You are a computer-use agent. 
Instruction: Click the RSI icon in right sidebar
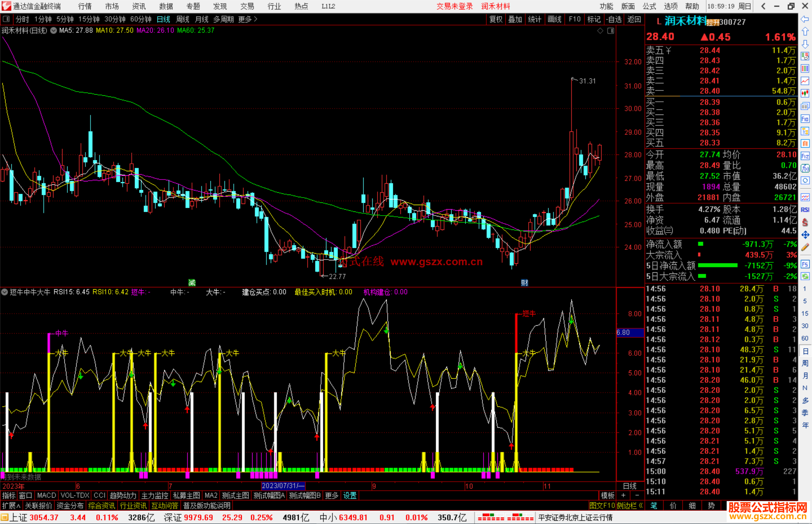pos(805,210)
